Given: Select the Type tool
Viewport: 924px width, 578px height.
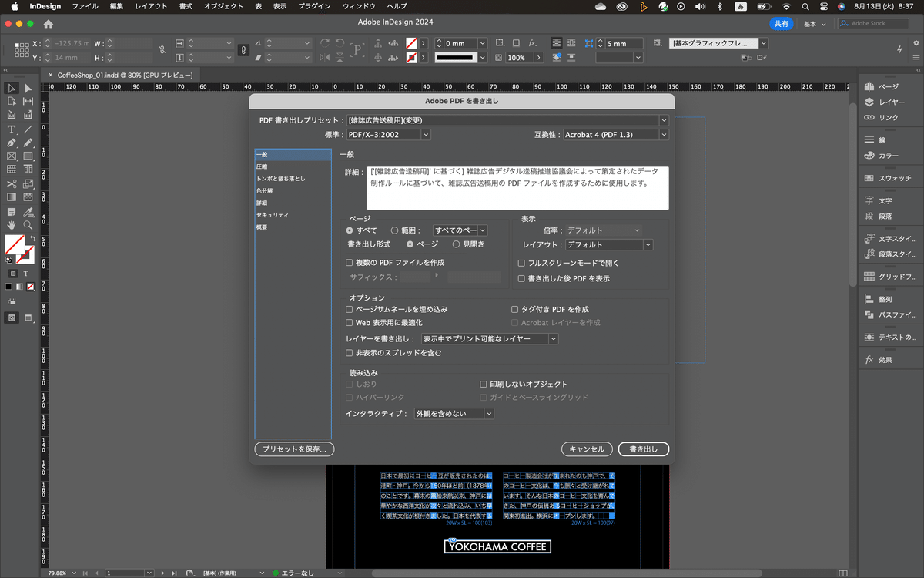Looking at the screenshot, I should (x=12, y=129).
